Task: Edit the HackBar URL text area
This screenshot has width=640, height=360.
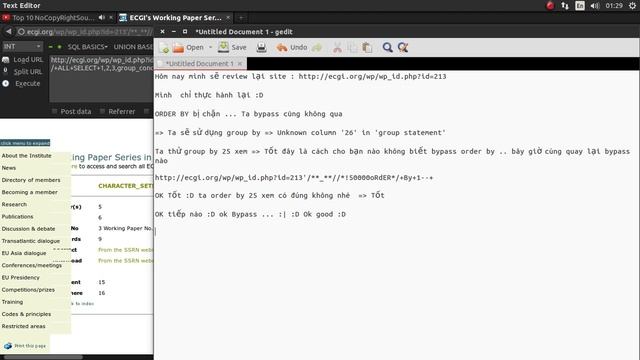Action: (101, 78)
